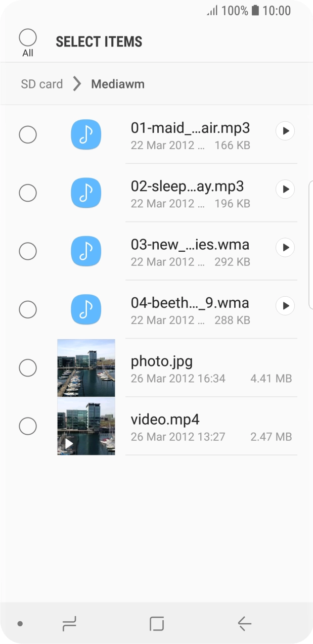Click the scrollbar on the right edge

311,243
